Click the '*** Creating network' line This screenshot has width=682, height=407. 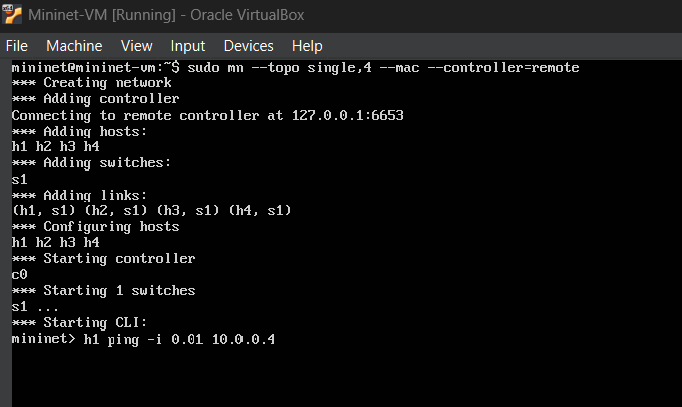pyautogui.click(x=91, y=83)
